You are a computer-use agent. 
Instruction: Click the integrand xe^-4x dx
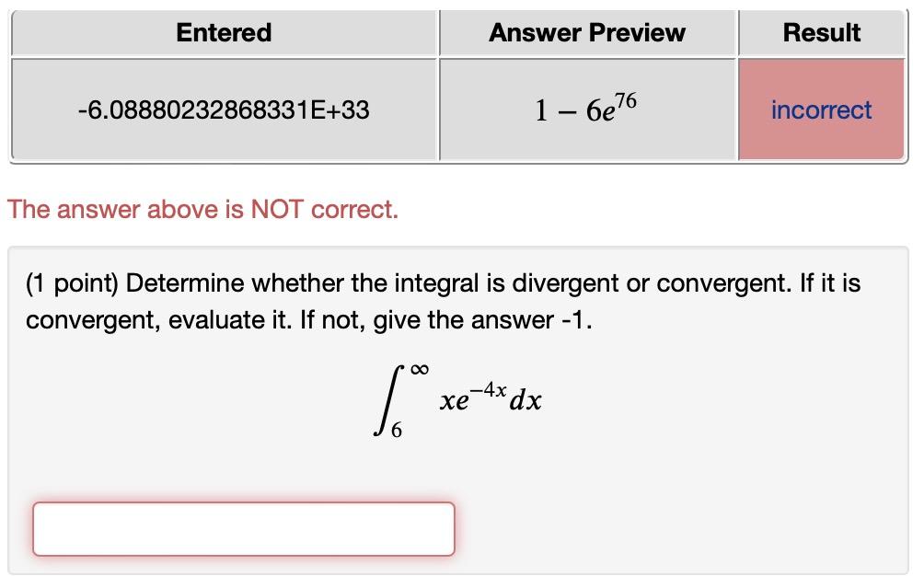[491, 398]
